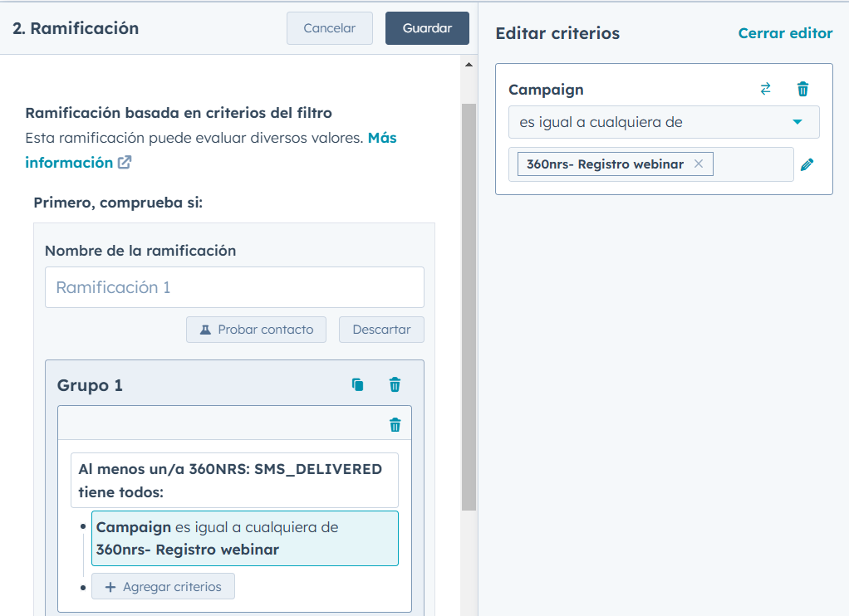Viewport: 849px width, 616px height.
Task: Remove the '360nrs- Registro webinar' tag
Action: 698,164
